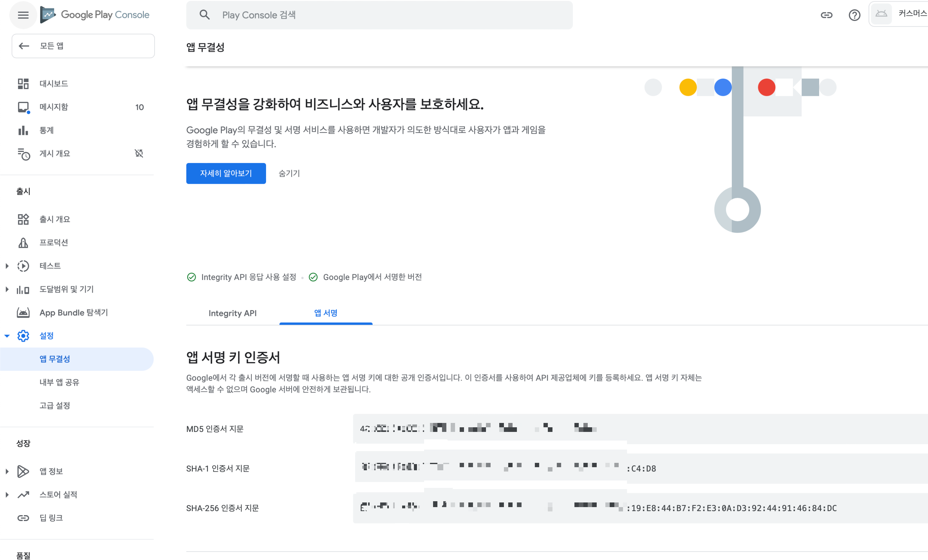Open 메시지함 inbox in sidebar

point(54,107)
